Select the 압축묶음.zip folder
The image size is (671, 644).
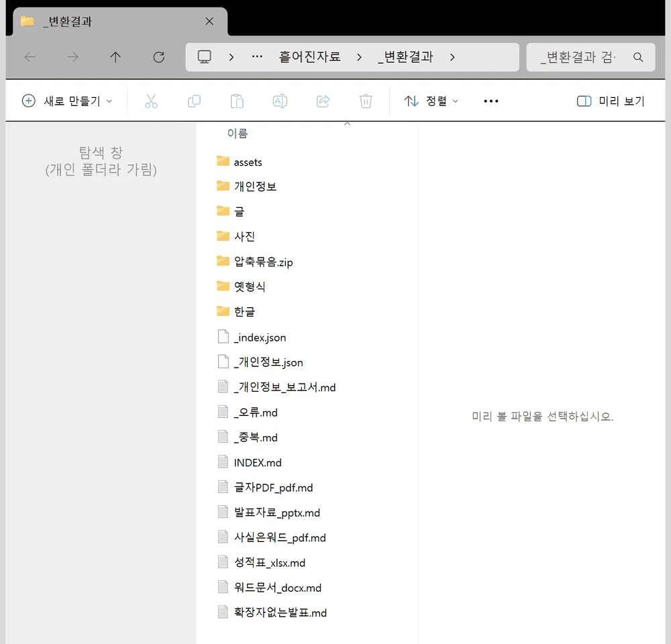click(254, 262)
